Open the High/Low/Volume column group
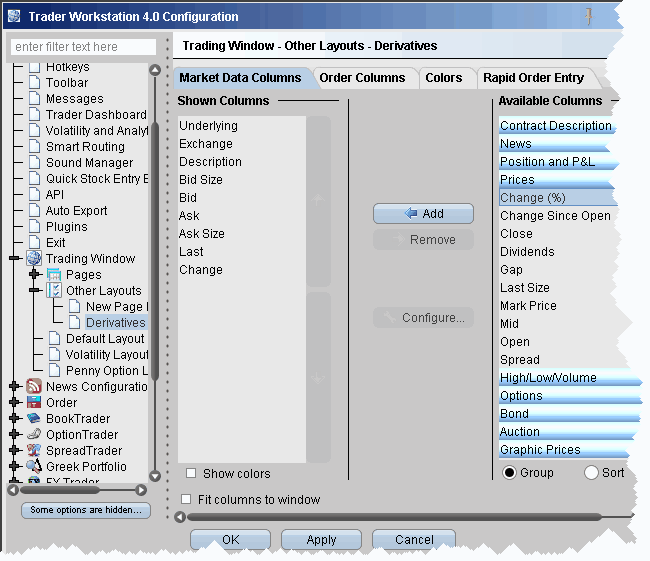Image resolution: width=650 pixels, height=561 pixels. [570, 378]
